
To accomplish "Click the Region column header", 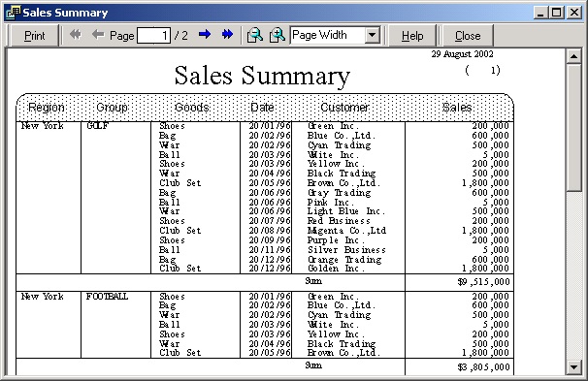I will [47, 108].
